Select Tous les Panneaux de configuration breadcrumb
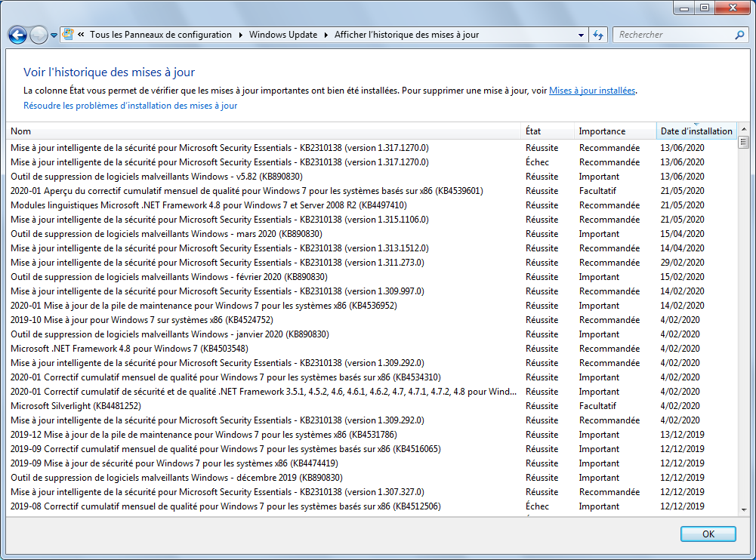 [161, 35]
